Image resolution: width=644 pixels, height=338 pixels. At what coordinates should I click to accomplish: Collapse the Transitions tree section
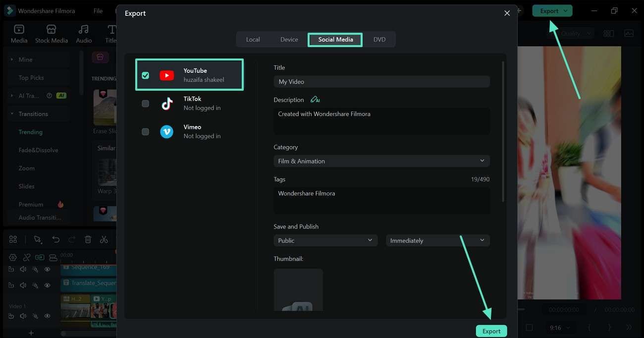pos(12,114)
